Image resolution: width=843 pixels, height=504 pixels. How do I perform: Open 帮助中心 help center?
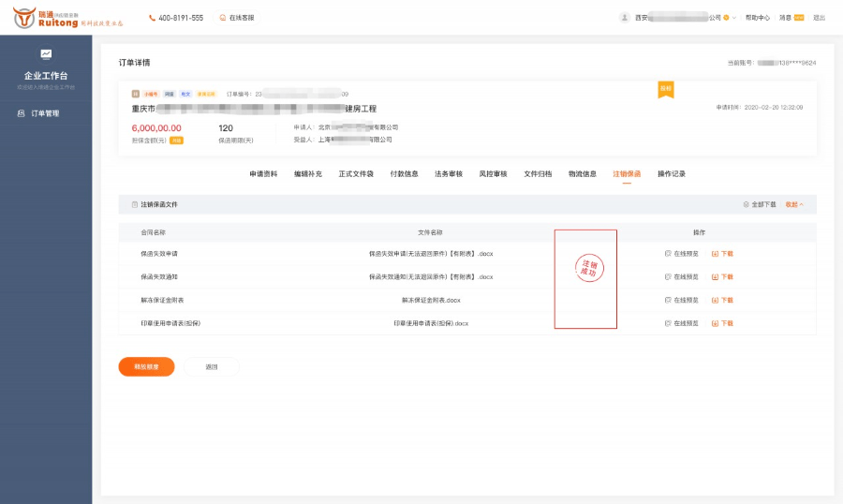758,18
